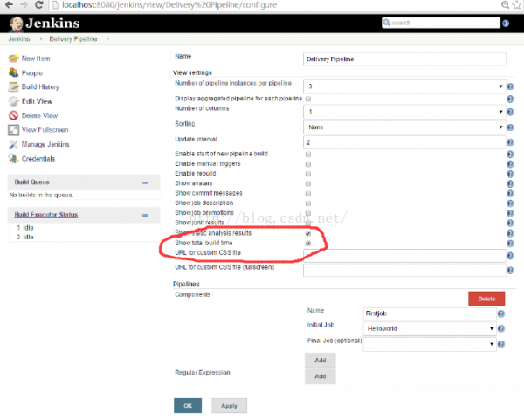Uncheck Show static analysis results
The height and width of the screenshot is (420, 524).
[x=308, y=233]
